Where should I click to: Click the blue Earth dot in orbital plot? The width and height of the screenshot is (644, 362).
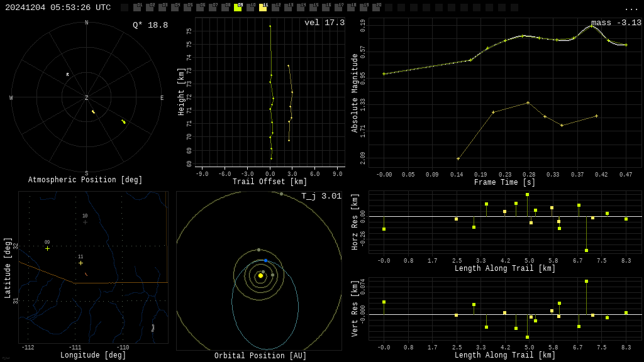(265, 260)
